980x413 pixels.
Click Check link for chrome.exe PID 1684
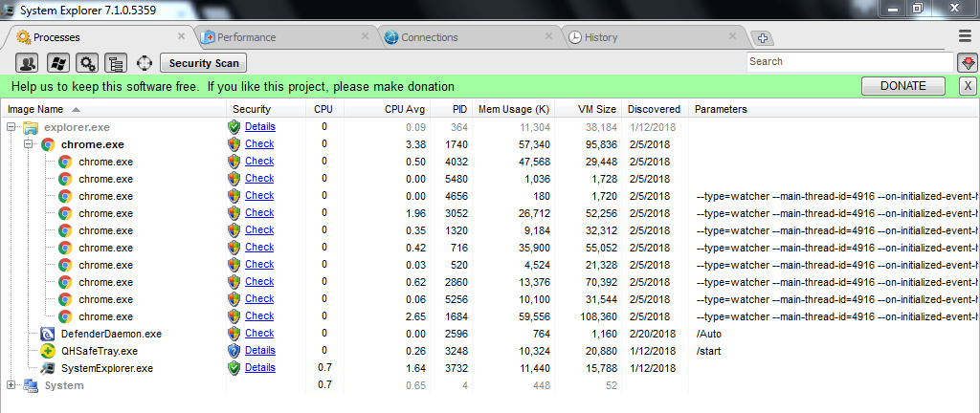[x=259, y=315]
